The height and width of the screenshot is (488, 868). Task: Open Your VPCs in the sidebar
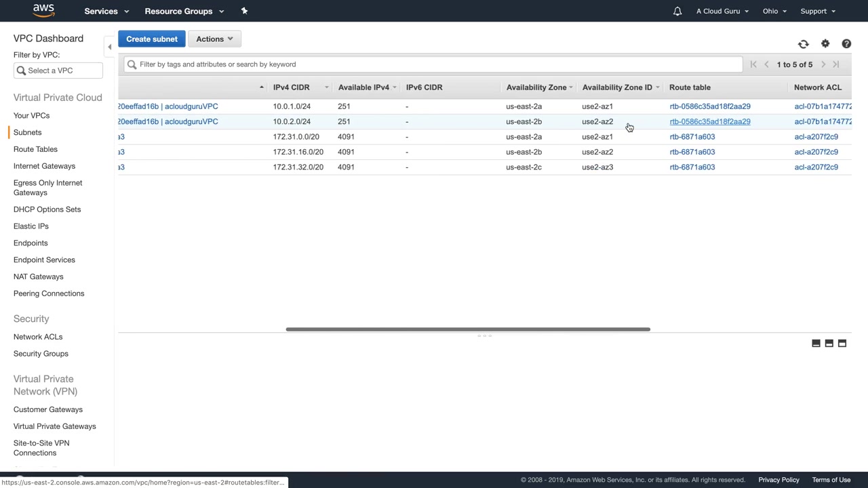coord(31,116)
